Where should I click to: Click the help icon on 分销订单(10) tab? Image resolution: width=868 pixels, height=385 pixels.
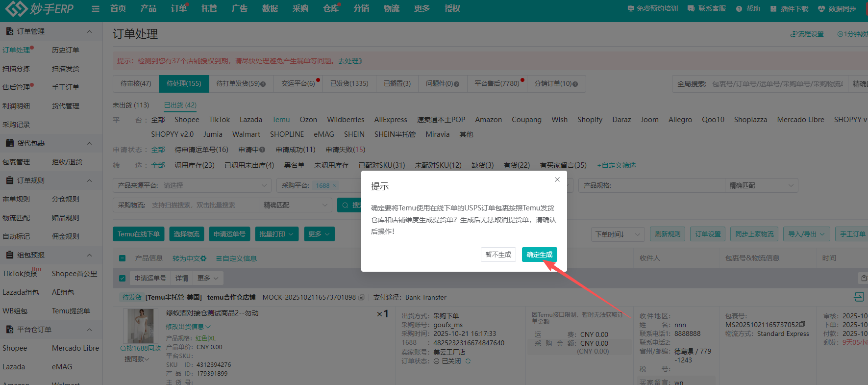pos(575,84)
